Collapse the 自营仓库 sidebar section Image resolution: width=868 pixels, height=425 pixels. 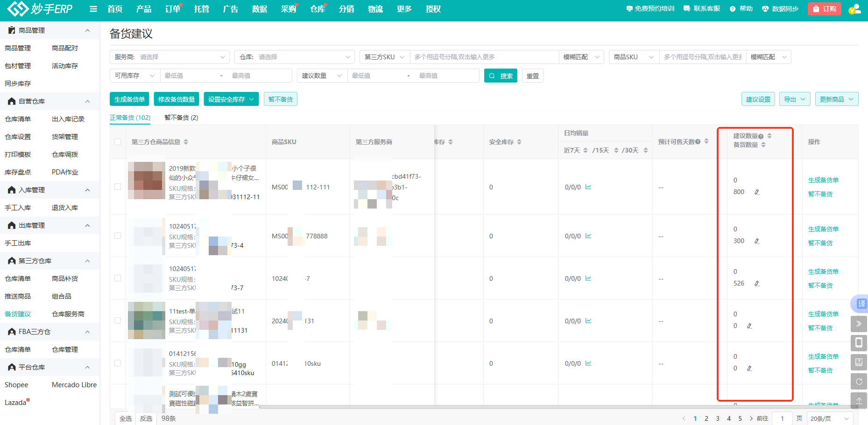(87, 101)
